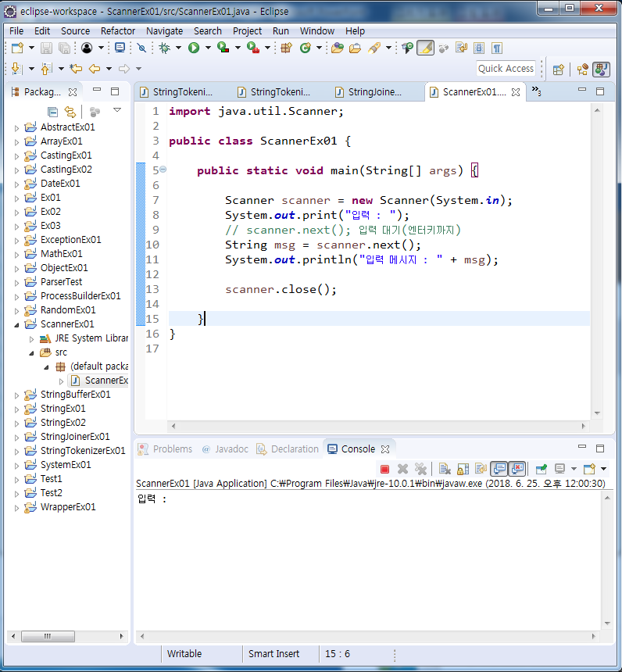Click the Pin Console icon

(x=542, y=470)
